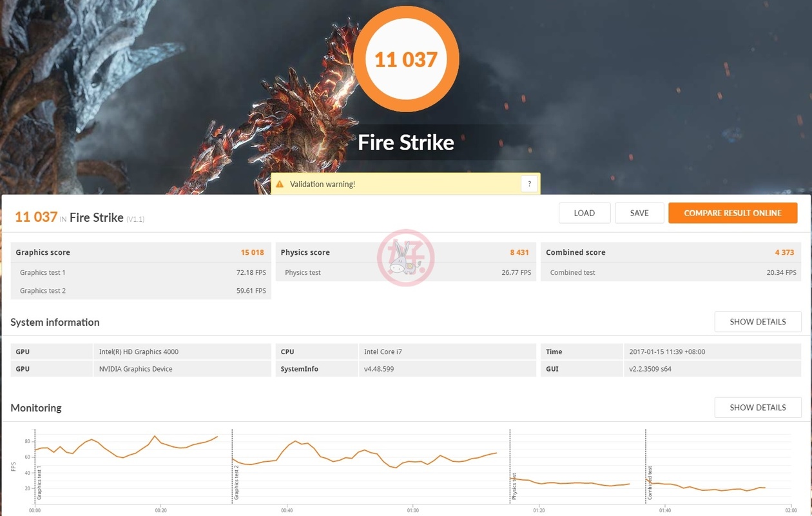Click the Validation warning! banner text

[x=322, y=184]
